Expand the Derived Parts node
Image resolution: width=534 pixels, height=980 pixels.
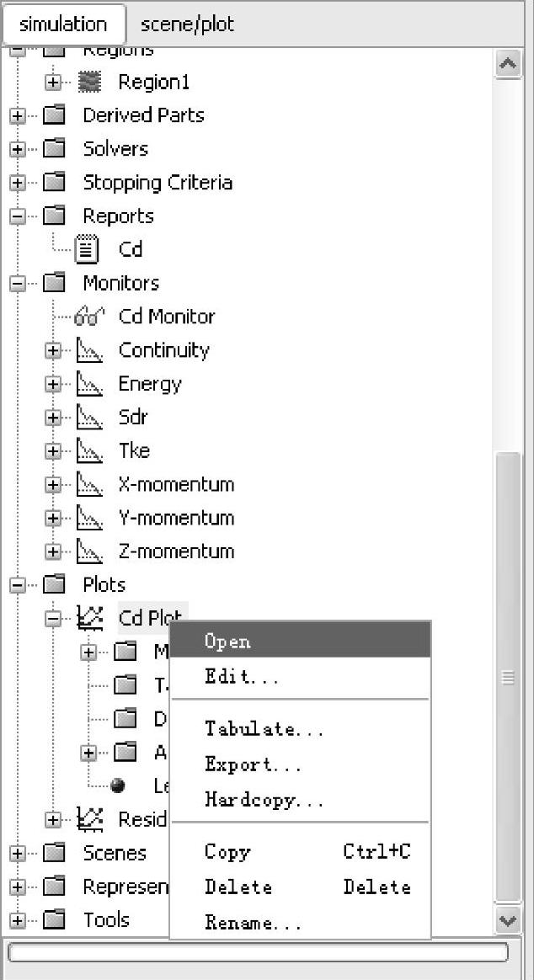[x=19, y=115]
